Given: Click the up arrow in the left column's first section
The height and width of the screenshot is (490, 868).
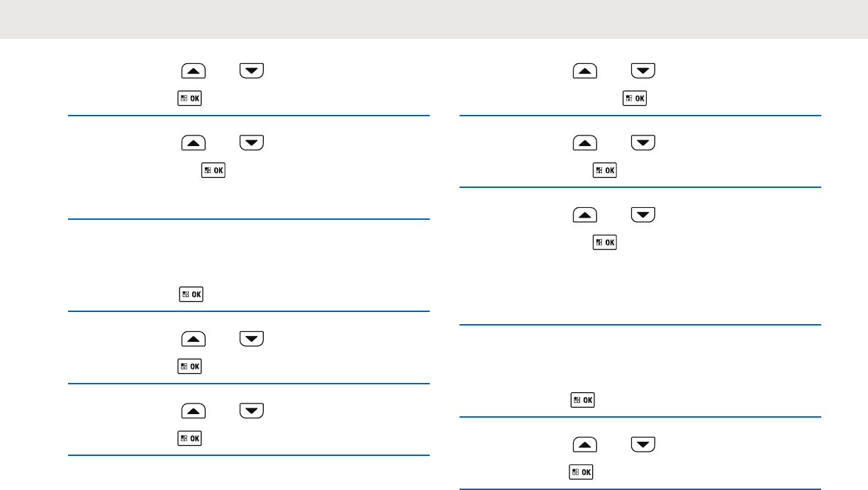Looking at the screenshot, I should pos(194,70).
